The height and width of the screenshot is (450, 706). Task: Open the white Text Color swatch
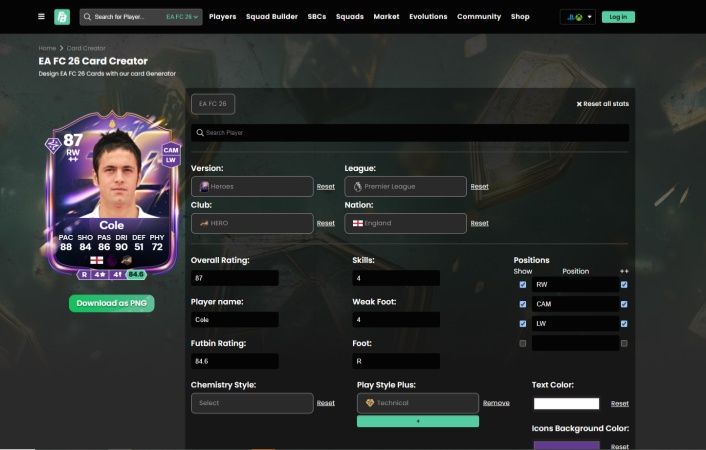[566, 404]
